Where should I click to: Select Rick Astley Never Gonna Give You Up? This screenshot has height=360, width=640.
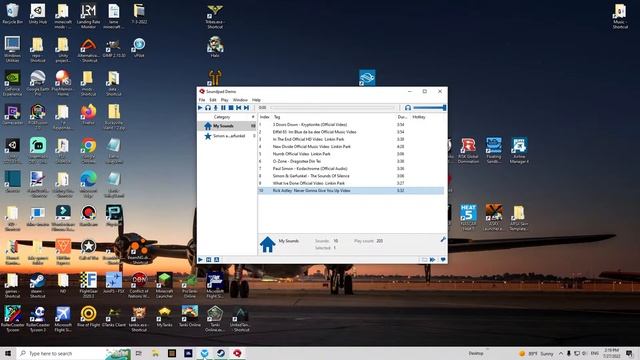pyautogui.click(x=351, y=191)
